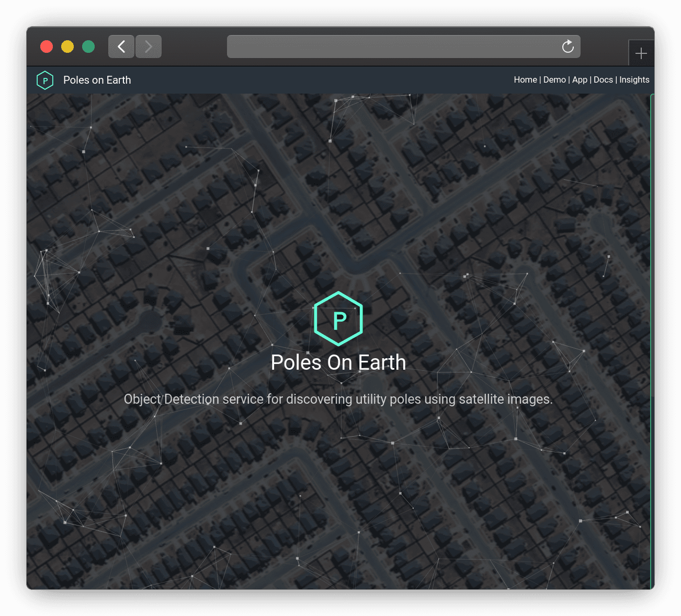The width and height of the screenshot is (681, 616).
Task: Minimize the window with the yellow button
Action: tap(67, 47)
